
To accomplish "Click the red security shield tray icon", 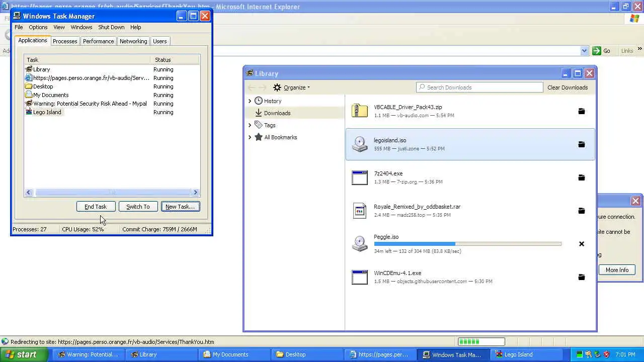I will click(607, 354).
